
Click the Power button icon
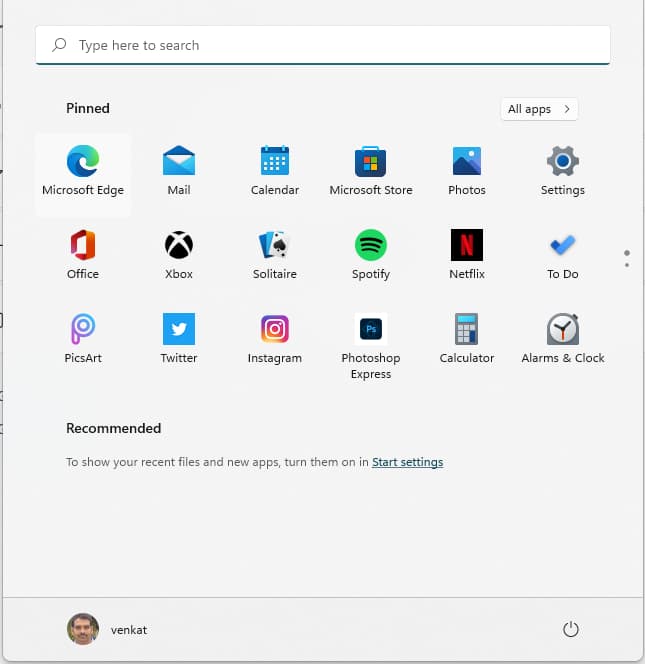(x=570, y=629)
